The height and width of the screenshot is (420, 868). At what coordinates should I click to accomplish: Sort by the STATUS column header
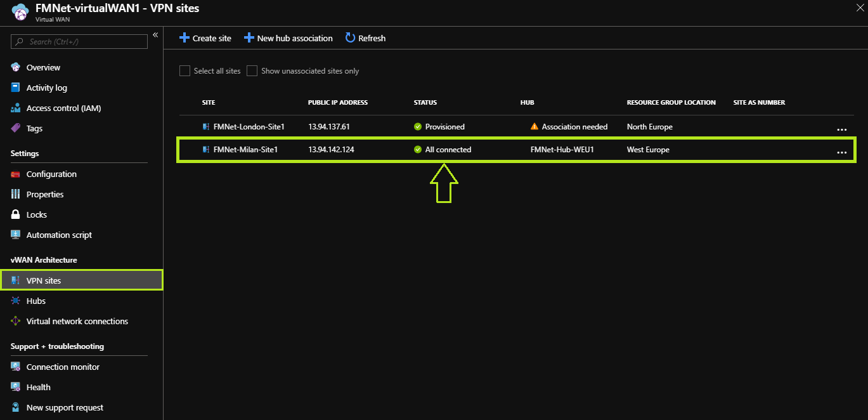pos(425,102)
